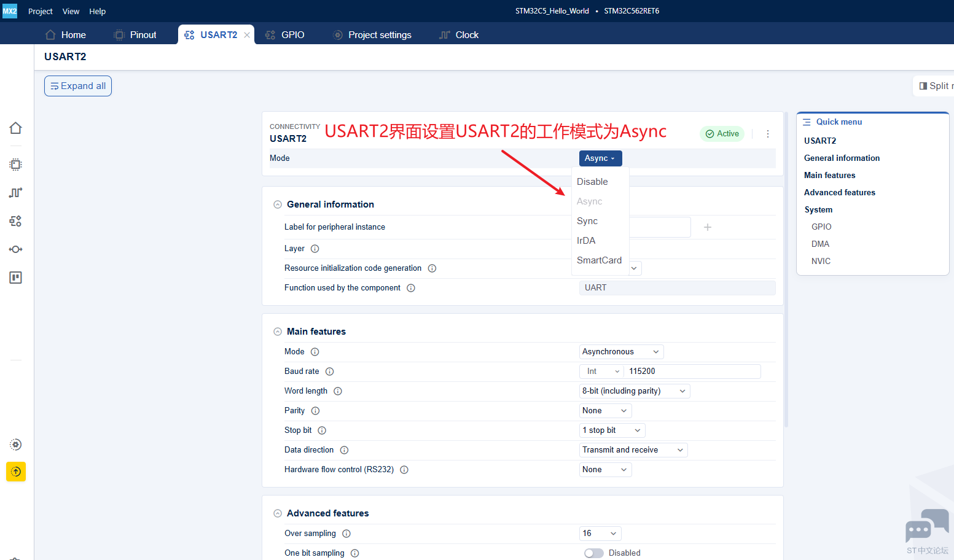Show info for Function used by the component
The image size is (954, 560).
click(411, 288)
